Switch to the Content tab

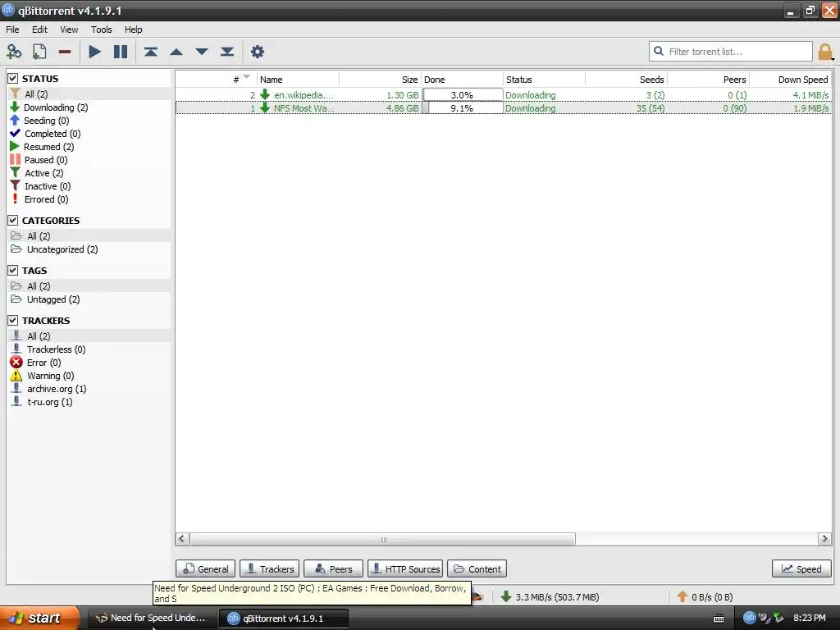coord(477,569)
